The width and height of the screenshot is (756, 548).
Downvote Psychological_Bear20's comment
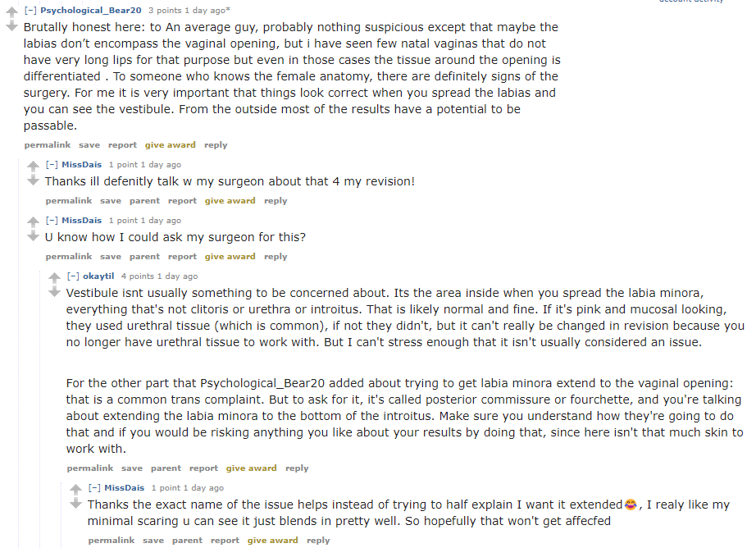click(11, 26)
